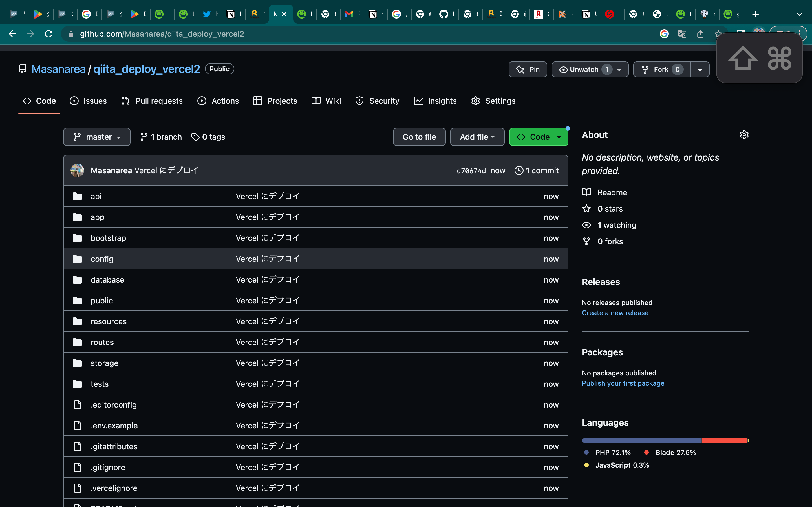Screen dimensions: 812x507
Task: Open the Settings tab
Action: pos(493,101)
